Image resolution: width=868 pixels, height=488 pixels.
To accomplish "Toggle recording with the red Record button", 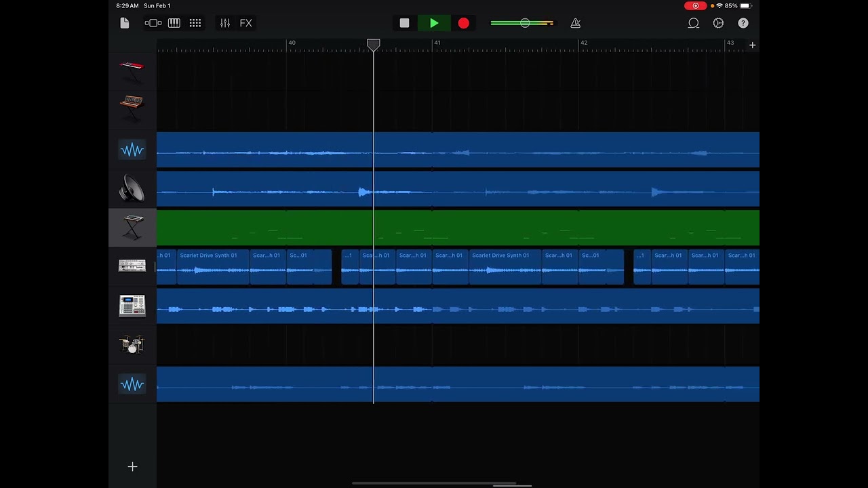I will (463, 23).
